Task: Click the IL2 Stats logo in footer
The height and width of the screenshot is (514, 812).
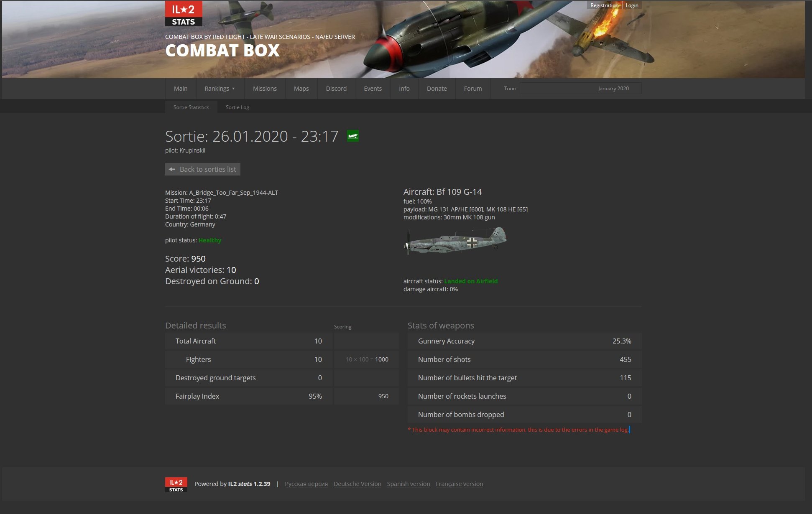Action: coord(176,485)
